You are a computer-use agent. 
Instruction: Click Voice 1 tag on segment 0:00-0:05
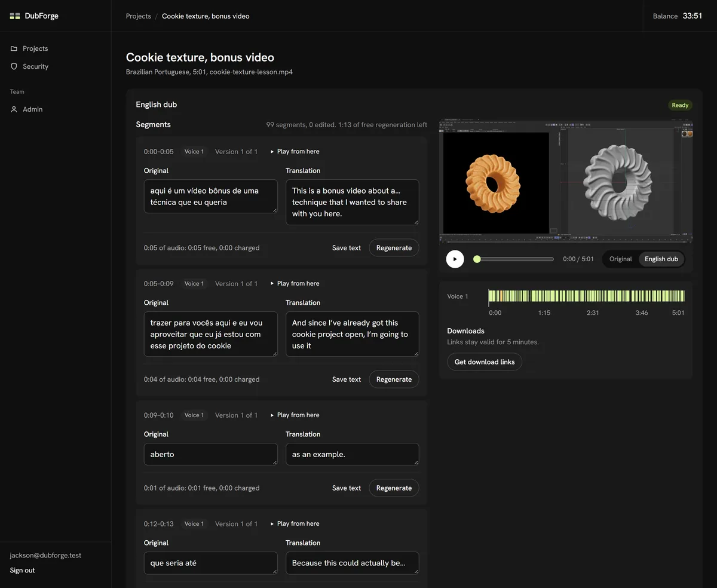(194, 151)
